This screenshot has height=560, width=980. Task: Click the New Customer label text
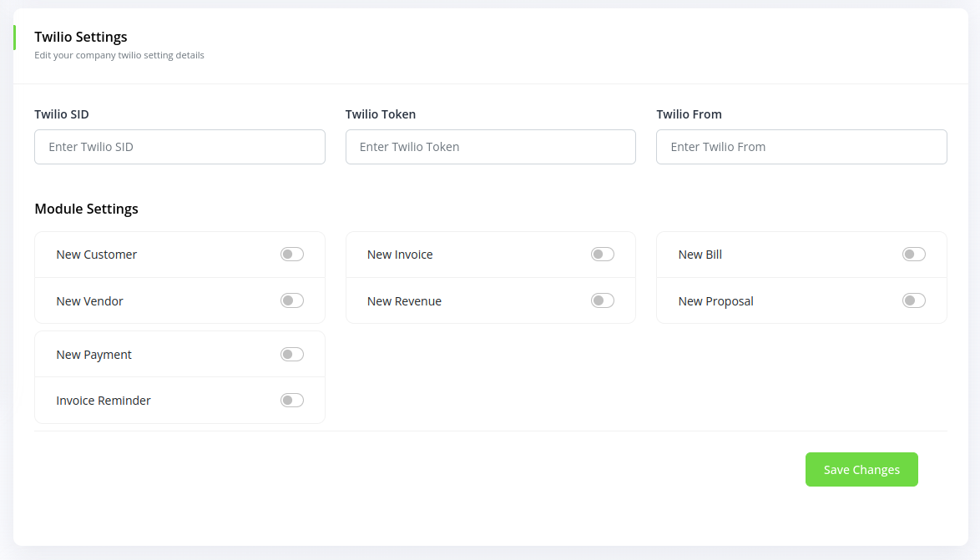[x=96, y=255]
